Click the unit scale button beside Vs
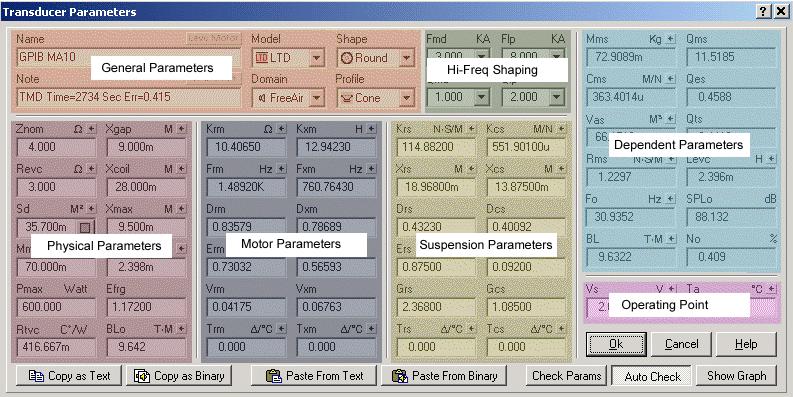The height and width of the screenshot is (397, 793). 671,289
